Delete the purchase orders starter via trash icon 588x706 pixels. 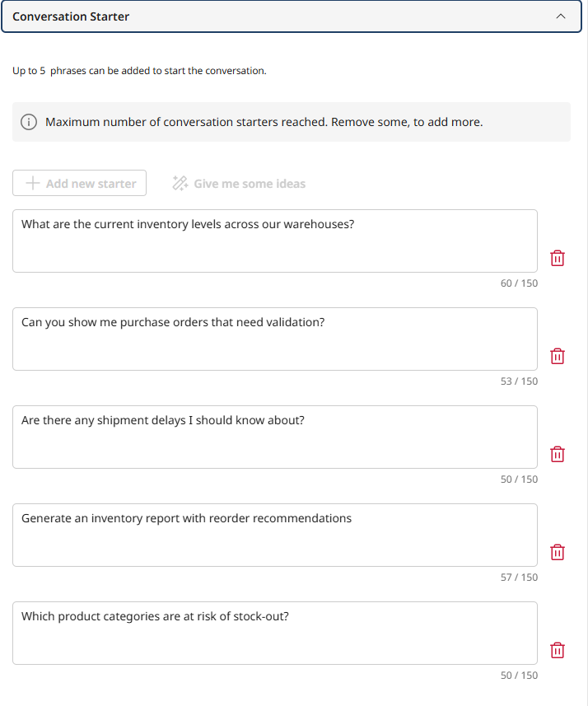tap(558, 356)
